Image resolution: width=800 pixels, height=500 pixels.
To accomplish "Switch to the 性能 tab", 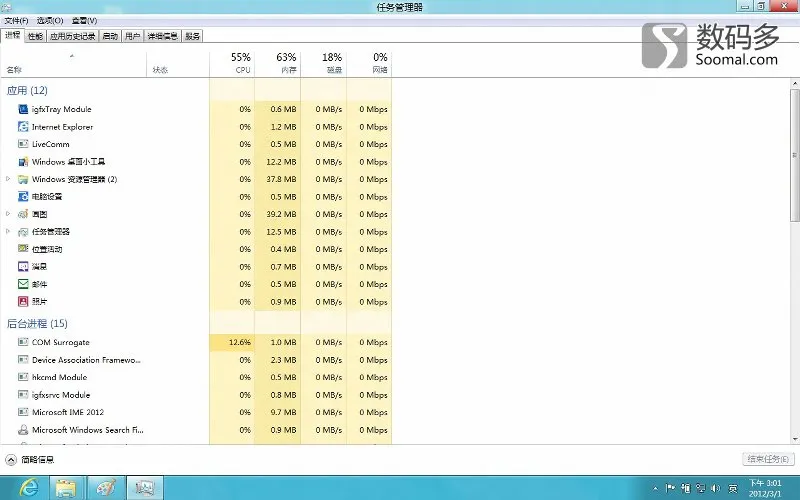I will click(x=35, y=36).
